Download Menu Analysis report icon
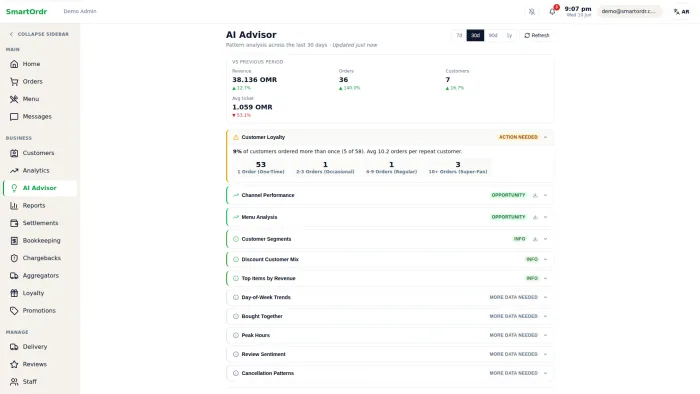 535,217
